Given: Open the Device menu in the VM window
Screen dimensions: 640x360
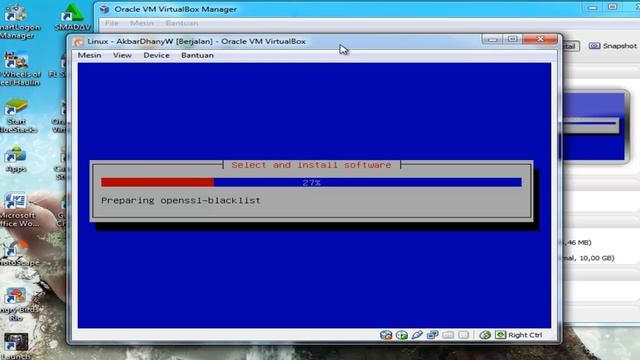Looking at the screenshot, I should coord(156,55).
